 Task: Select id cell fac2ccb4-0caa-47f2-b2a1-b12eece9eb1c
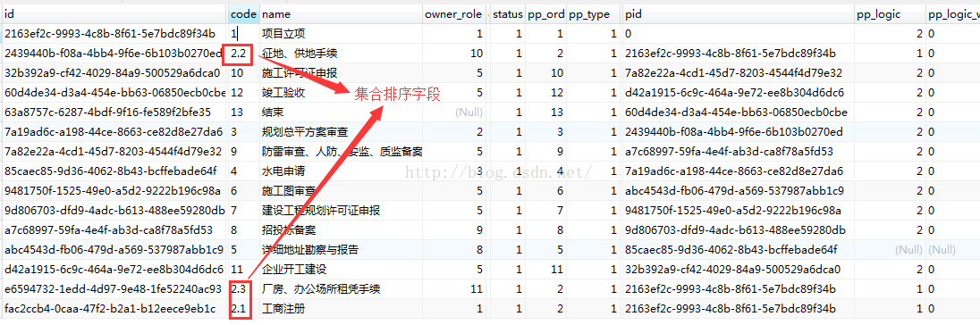click(x=114, y=309)
